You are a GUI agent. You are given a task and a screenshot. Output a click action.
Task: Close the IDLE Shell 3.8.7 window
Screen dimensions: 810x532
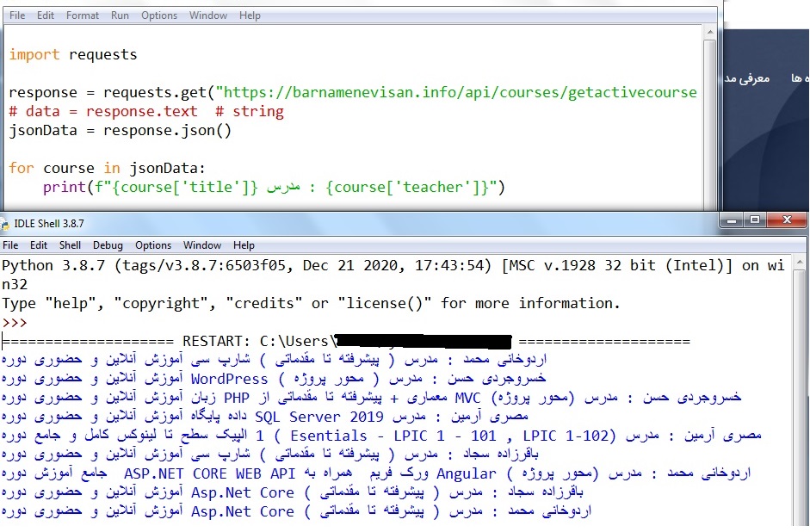tap(786, 222)
